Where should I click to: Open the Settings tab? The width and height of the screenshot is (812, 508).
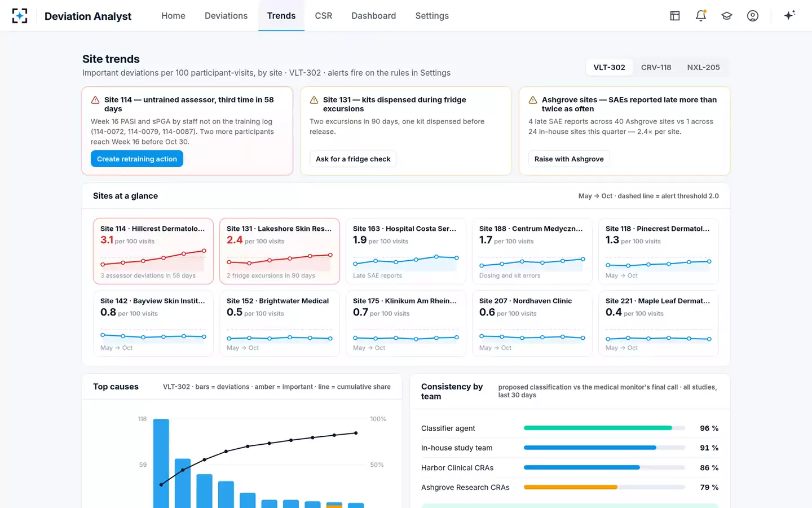[432, 16]
